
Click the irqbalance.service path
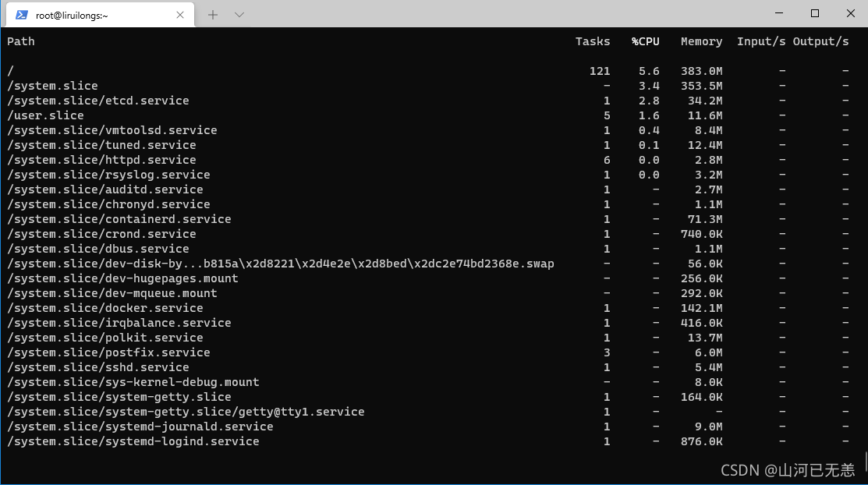(119, 323)
